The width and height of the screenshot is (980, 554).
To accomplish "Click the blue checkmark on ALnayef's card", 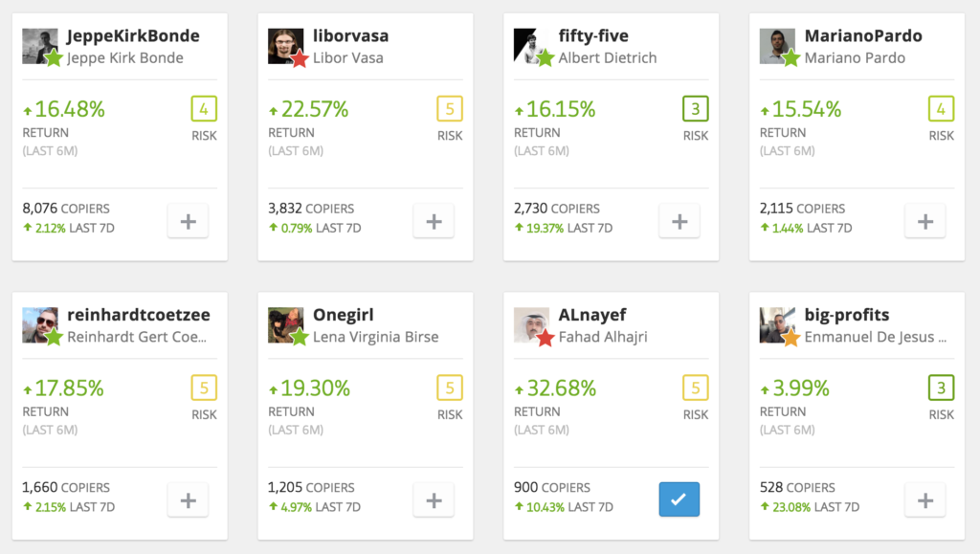I will 679,499.
